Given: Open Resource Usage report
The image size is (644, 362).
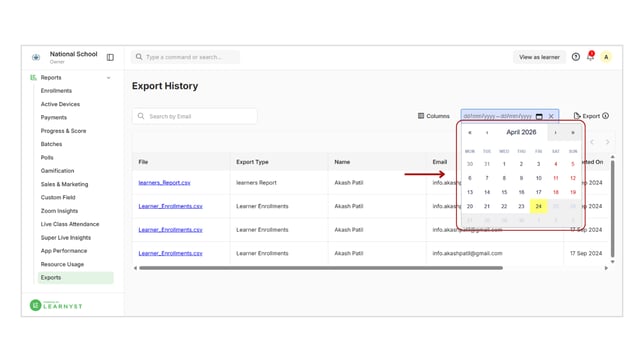Looking at the screenshot, I should 62,265.
